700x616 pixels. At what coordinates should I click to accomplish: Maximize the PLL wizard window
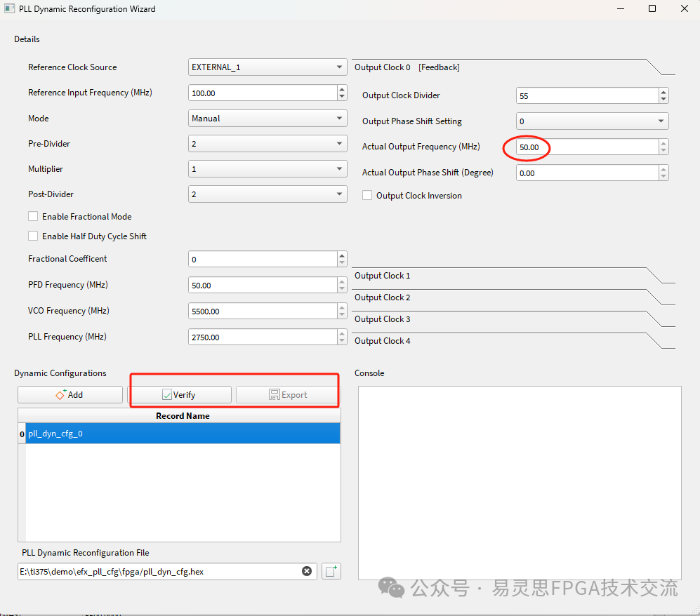click(652, 9)
